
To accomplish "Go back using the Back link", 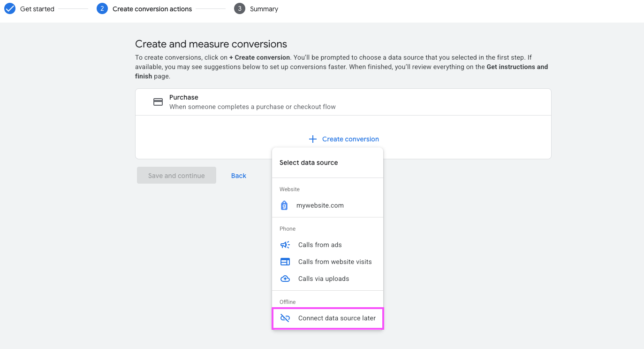I will (x=238, y=176).
